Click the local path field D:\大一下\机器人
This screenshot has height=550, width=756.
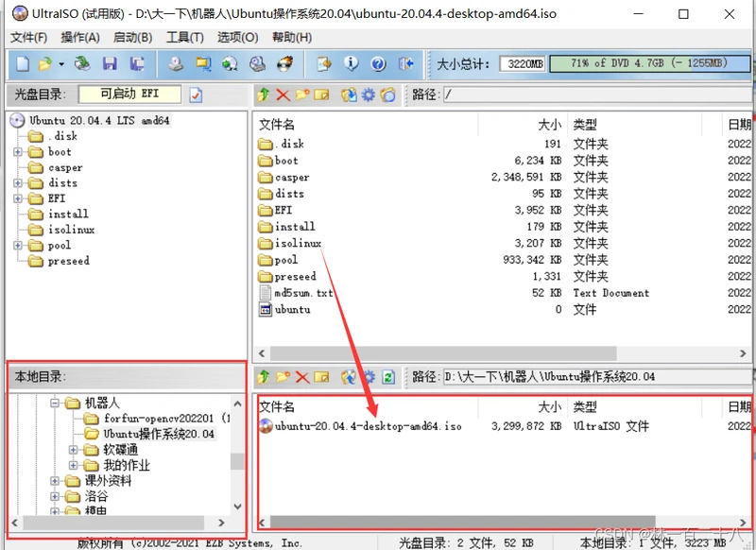597,376
